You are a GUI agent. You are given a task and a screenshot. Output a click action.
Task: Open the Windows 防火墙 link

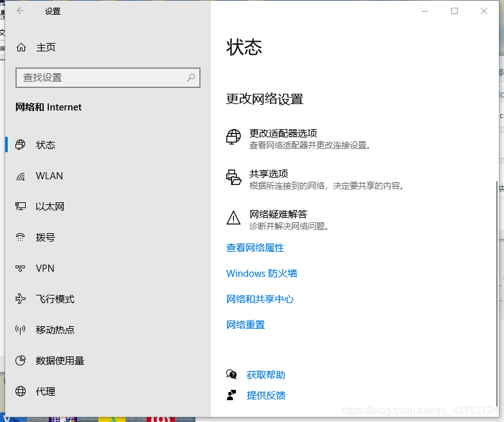click(262, 274)
